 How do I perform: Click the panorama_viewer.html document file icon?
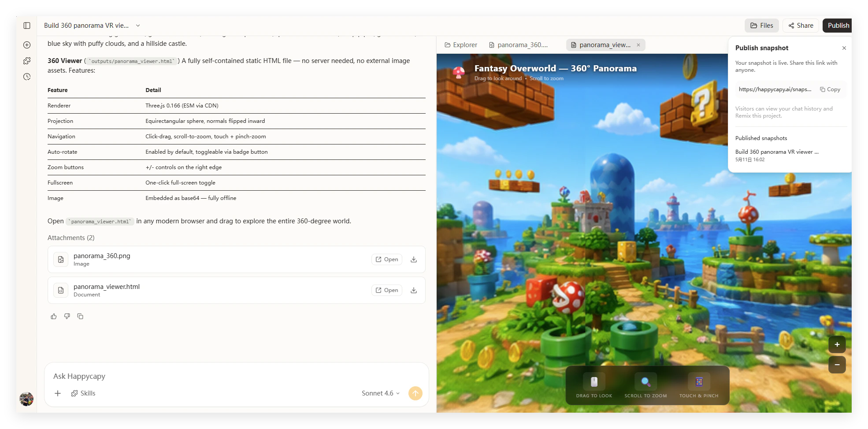pos(61,290)
